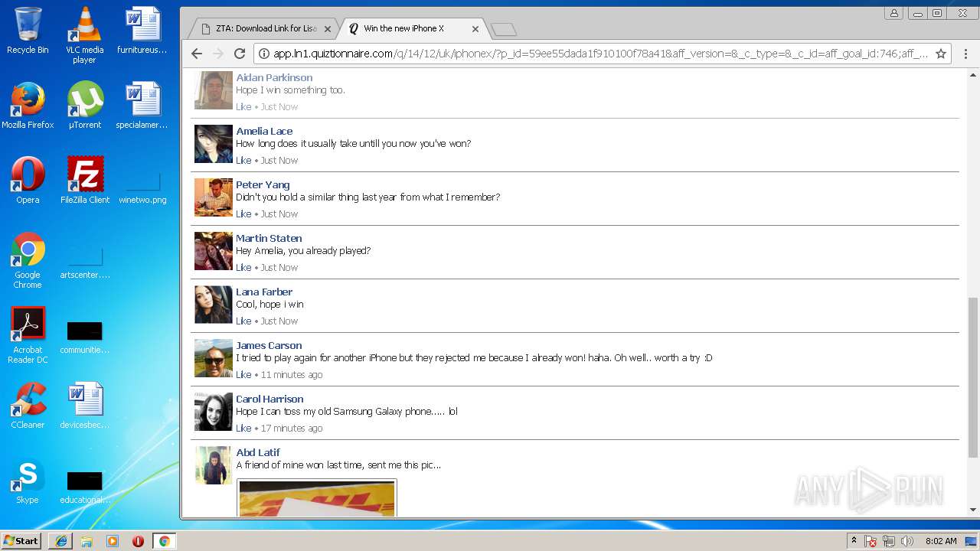
Task: Like Peter Yang's comment
Action: pos(243,214)
